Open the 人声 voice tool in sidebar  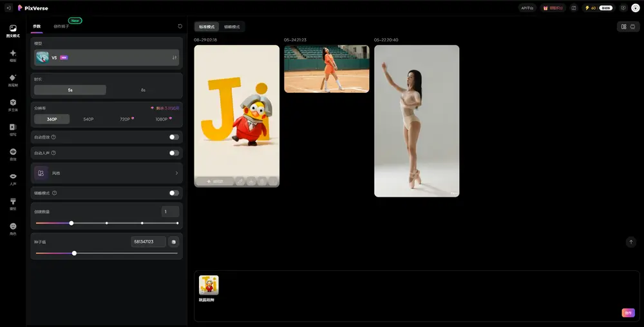coord(13,179)
